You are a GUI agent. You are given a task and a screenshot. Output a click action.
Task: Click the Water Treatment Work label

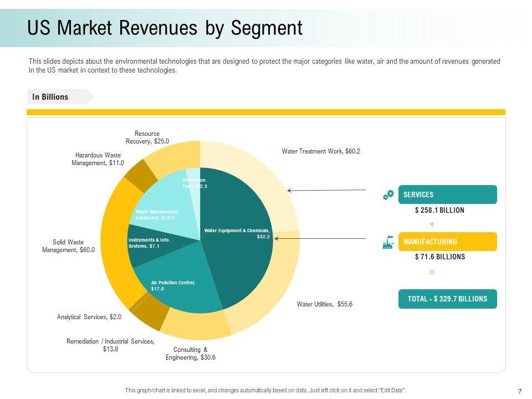pos(321,151)
